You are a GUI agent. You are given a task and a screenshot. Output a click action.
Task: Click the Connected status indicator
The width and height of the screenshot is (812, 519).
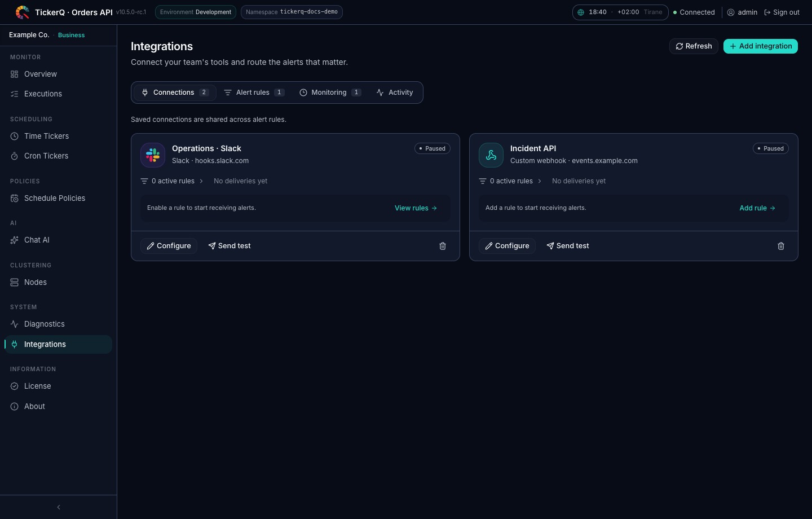coord(694,12)
